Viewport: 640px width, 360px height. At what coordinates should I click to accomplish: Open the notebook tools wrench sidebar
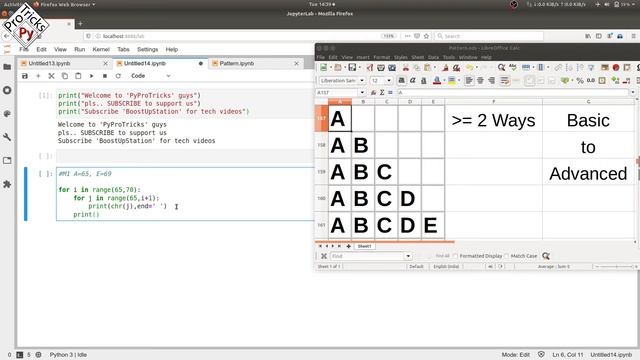click(7, 137)
